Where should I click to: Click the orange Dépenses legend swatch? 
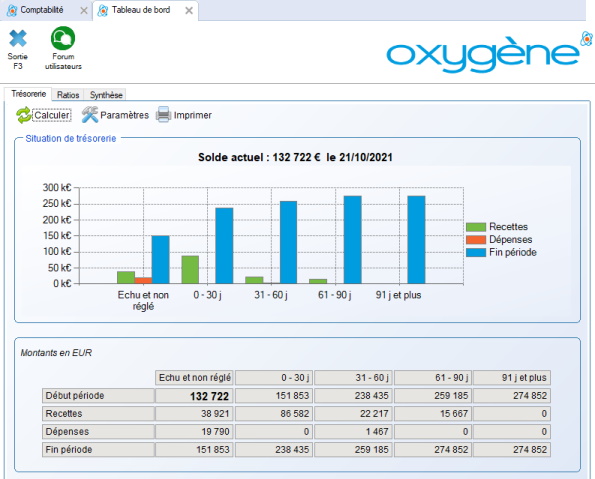pos(476,240)
